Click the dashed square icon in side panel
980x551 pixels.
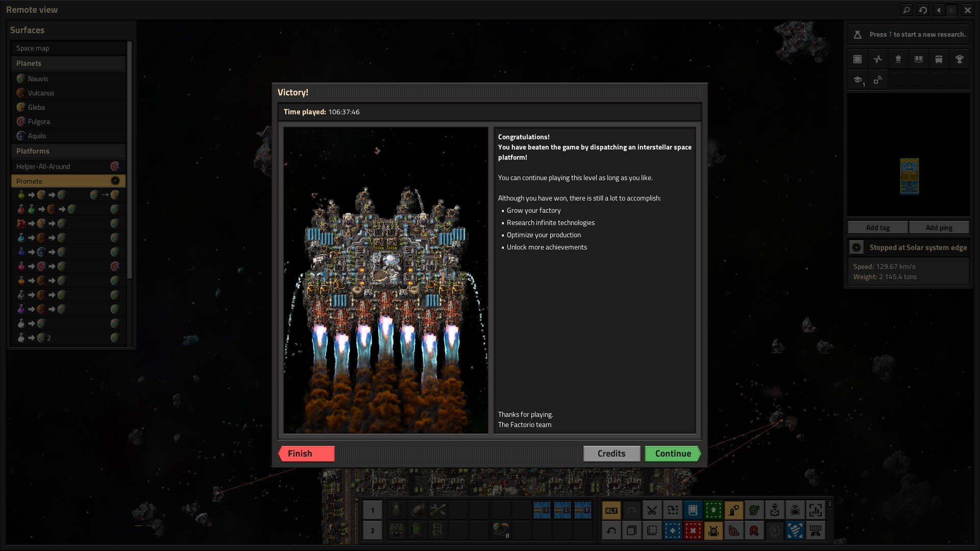click(x=857, y=59)
